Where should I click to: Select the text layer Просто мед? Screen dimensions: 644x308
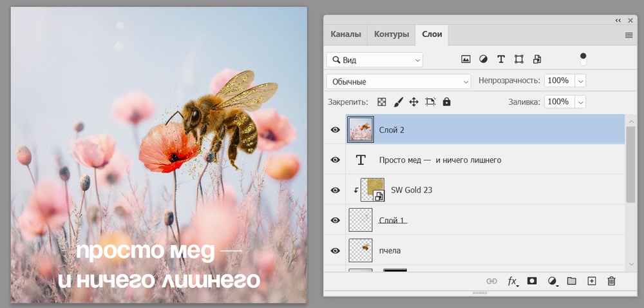click(440, 160)
